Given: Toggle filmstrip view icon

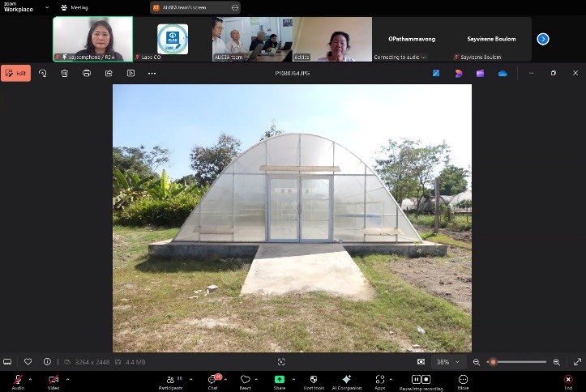Looking at the screenshot, I should click(x=7, y=362).
